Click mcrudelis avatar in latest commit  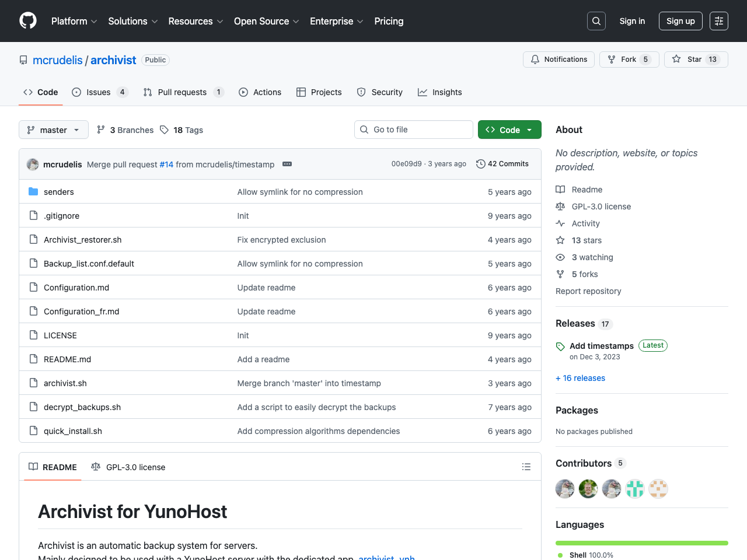pos(33,164)
